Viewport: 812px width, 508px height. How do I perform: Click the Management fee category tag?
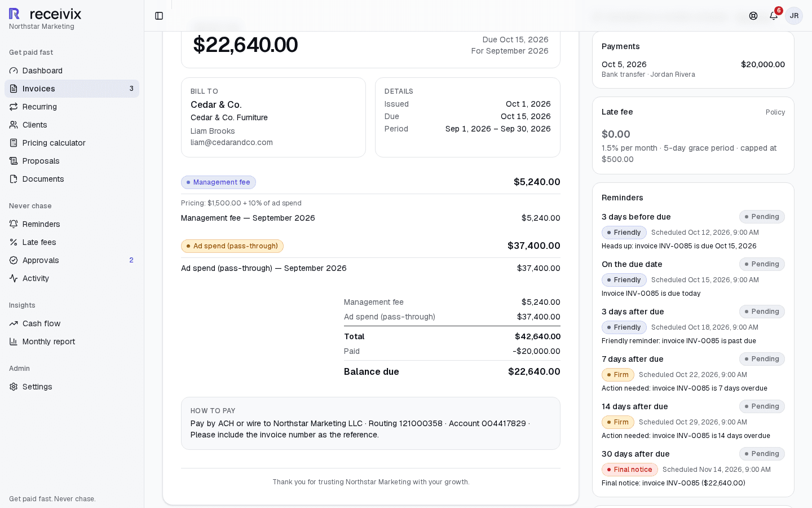click(218, 182)
